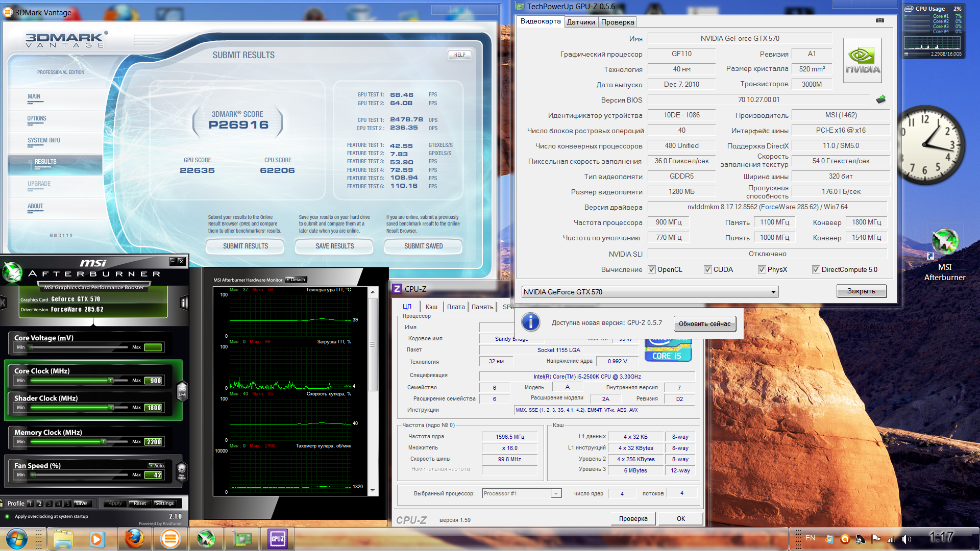Toggle the PhysX checkbox in GPU-Z
The width and height of the screenshot is (980, 551).
(762, 269)
